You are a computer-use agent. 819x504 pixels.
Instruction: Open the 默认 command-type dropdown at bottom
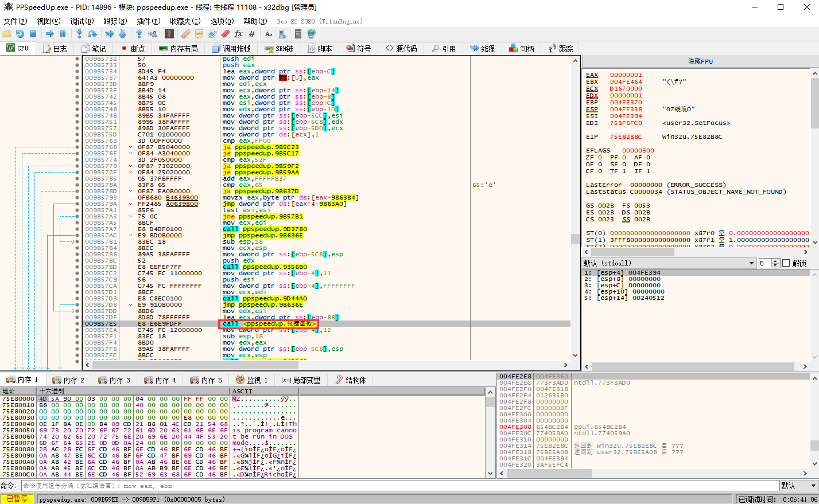tap(799, 486)
